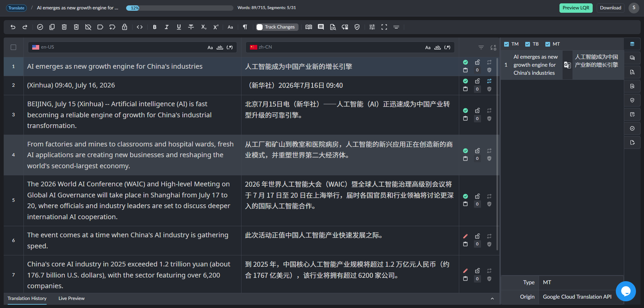644x308 pixels.
Task: Click the Preview LQR button
Action: pos(576,8)
